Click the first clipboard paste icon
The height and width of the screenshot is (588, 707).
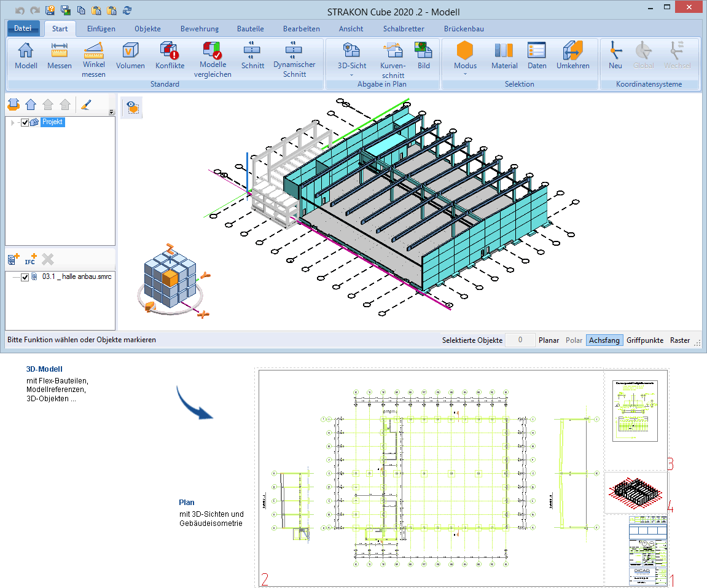pos(96,10)
